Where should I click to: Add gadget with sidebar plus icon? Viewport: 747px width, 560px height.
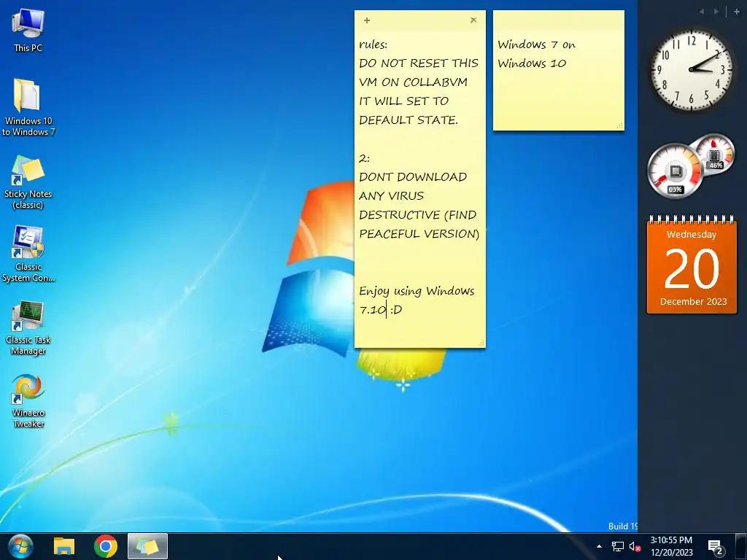[x=737, y=12]
